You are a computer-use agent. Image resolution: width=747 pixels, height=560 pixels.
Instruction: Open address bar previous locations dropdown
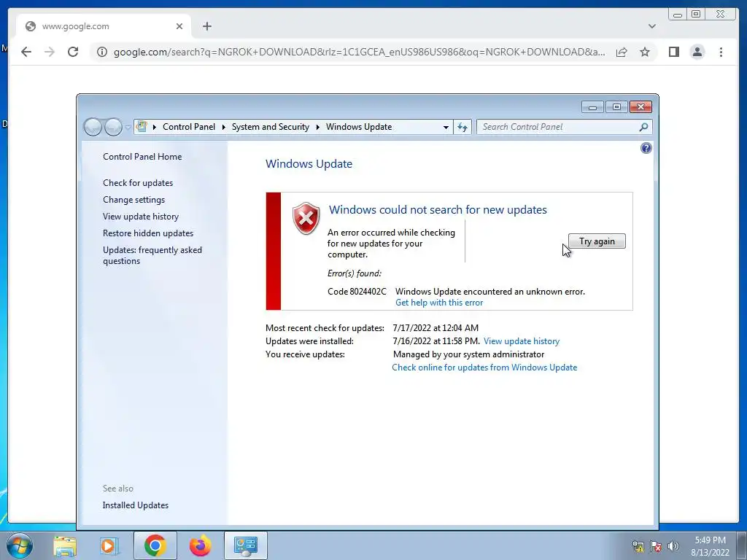[x=446, y=127]
